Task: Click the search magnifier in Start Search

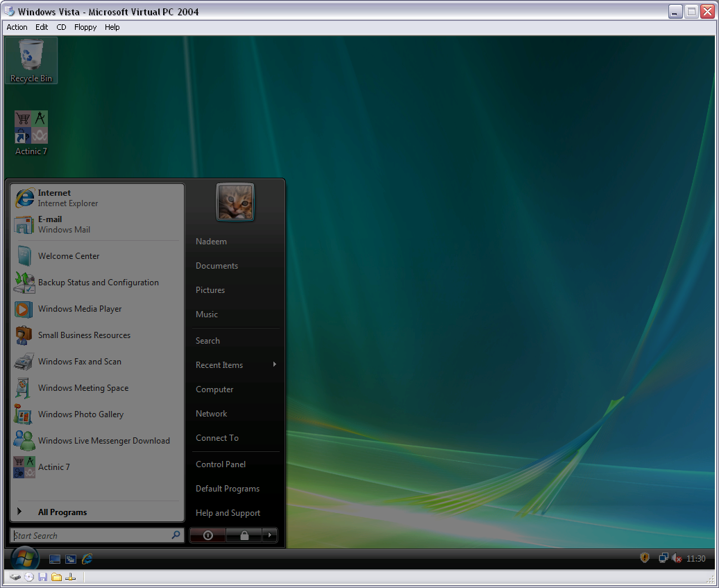Action: [x=176, y=535]
